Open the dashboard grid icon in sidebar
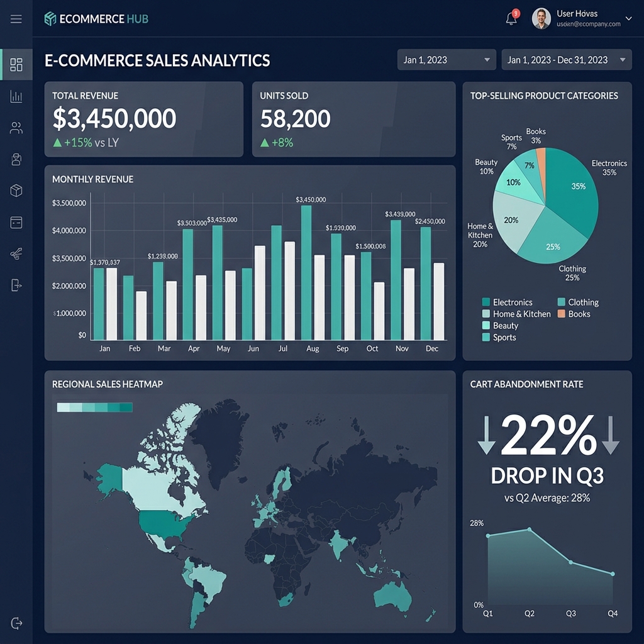The height and width of the screenshot is (644, 644). 16,64
